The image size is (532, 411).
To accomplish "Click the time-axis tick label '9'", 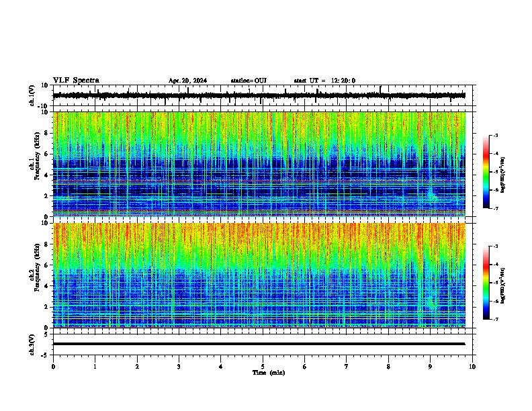I will (430, 367).
